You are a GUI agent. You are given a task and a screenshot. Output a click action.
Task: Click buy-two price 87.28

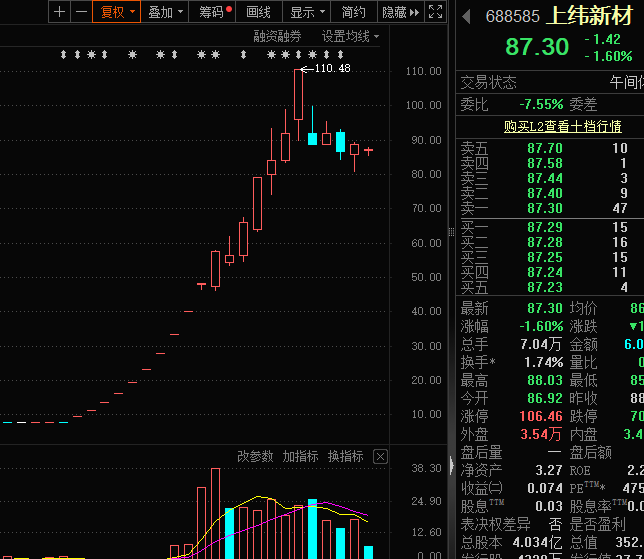(545, 242)
